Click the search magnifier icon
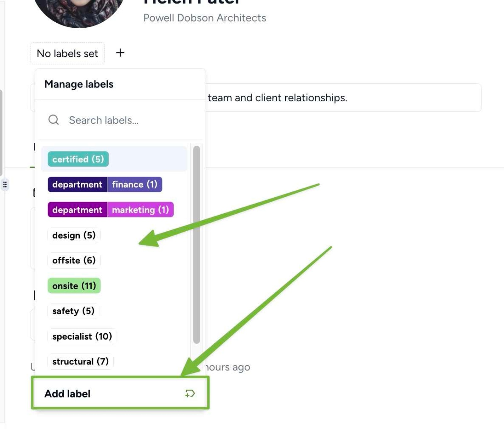 54,120
